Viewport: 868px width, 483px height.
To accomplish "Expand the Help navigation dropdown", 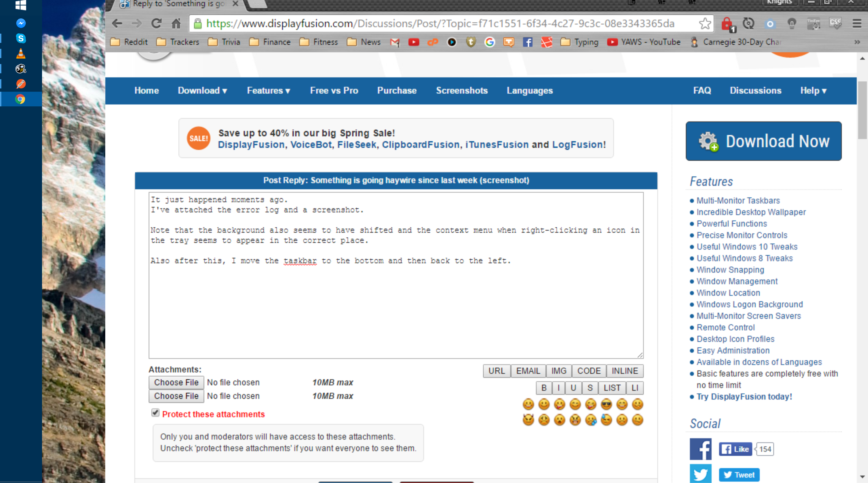I will [x=813, y=91].
